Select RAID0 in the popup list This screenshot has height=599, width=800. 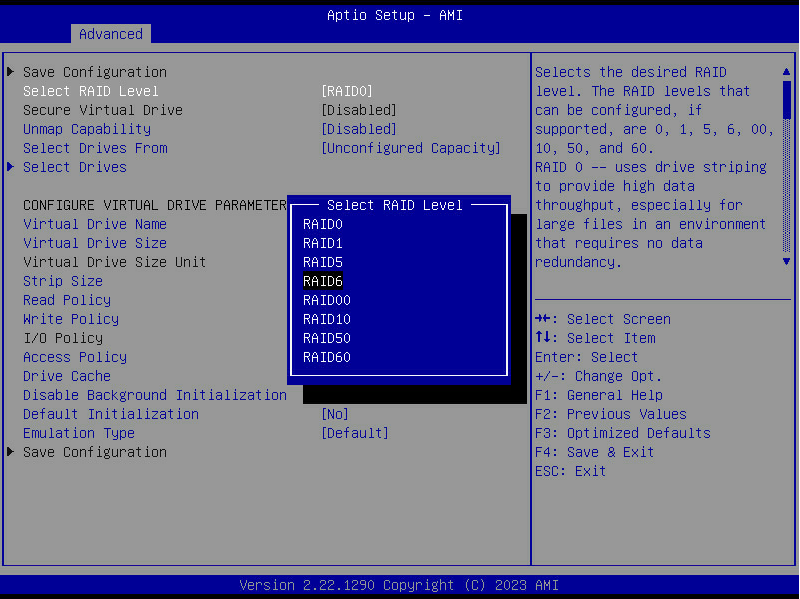tap(323, 224)
